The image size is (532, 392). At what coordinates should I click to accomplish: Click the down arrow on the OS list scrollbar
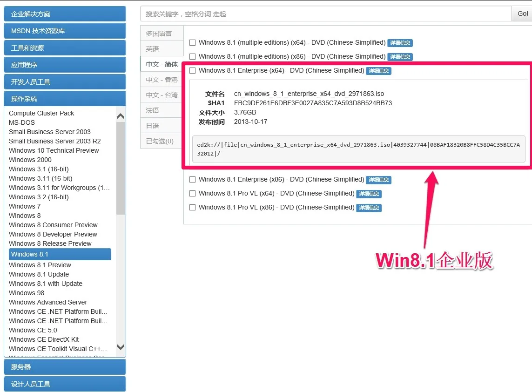tap(120, 347)
